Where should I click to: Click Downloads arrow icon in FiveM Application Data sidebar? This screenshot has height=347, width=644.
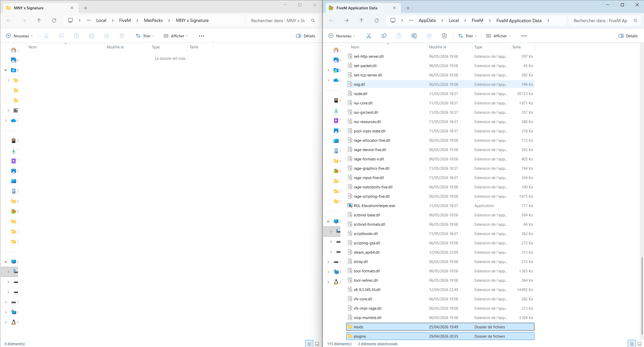(x=336, y=110)
